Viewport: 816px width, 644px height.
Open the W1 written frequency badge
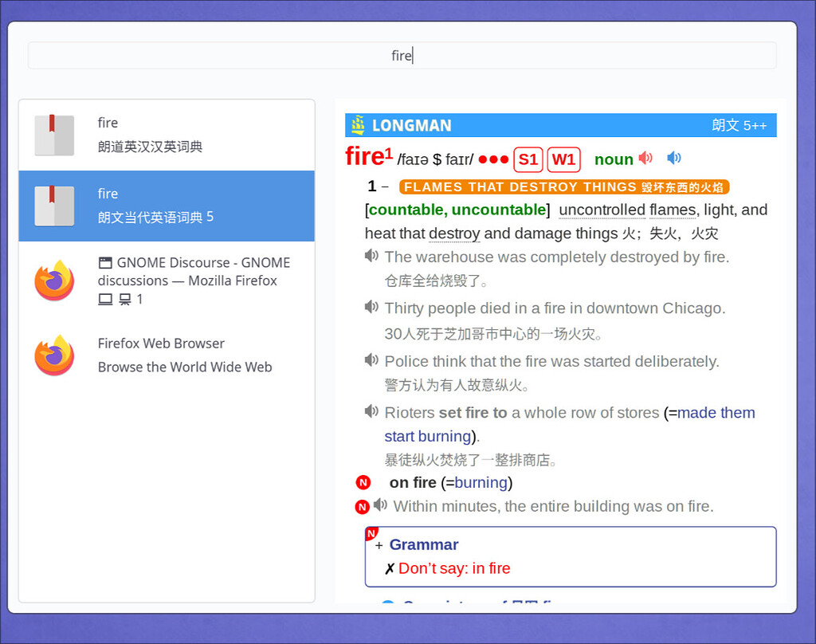(563, 159)
